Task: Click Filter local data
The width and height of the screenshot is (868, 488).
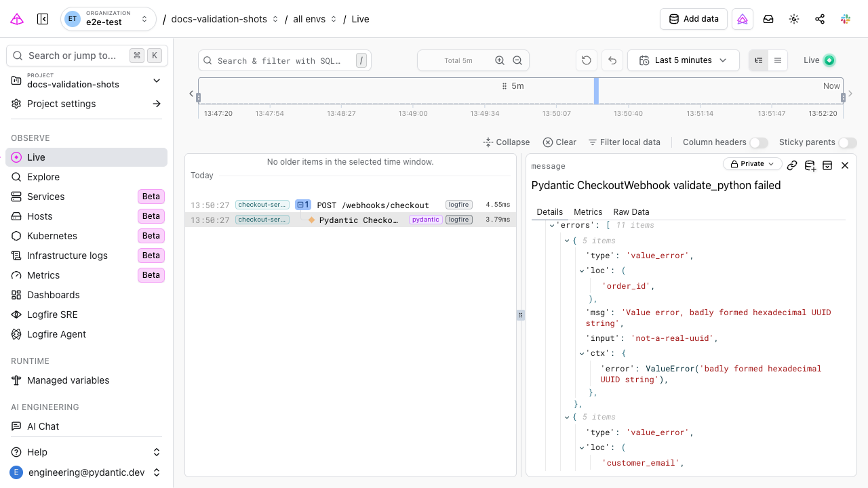Action: [624, 142]
